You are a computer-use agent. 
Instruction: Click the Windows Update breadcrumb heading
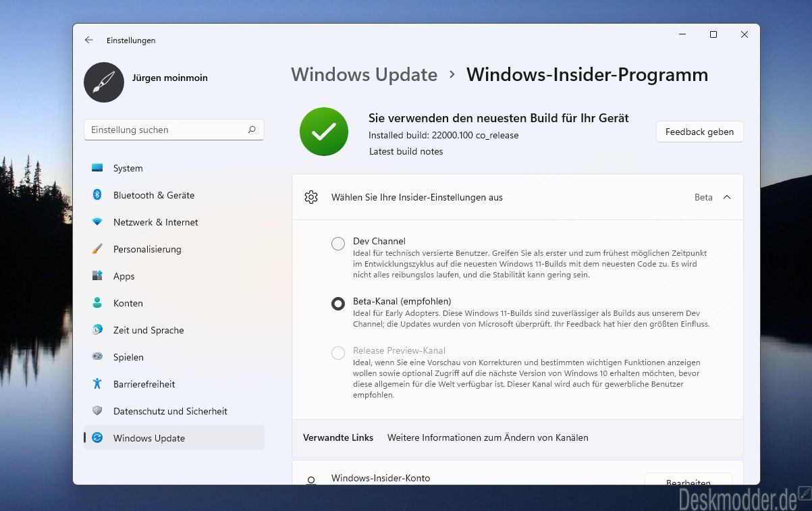point(364,74)
